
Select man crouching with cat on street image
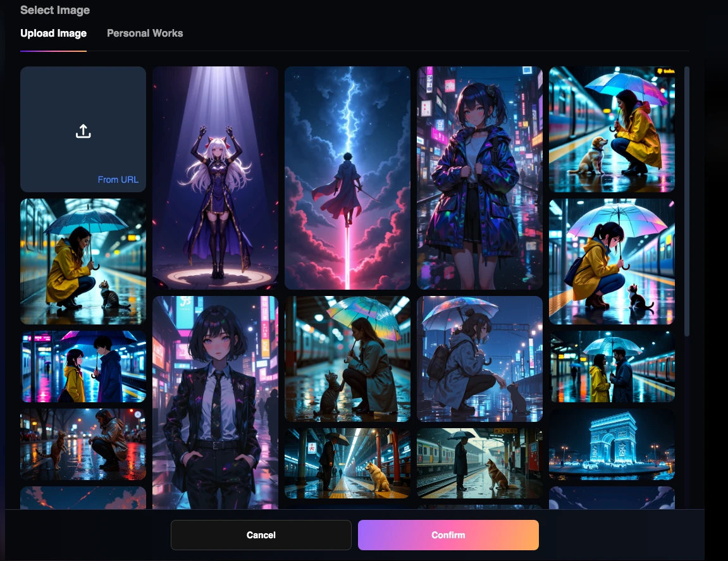pos(83,445)
